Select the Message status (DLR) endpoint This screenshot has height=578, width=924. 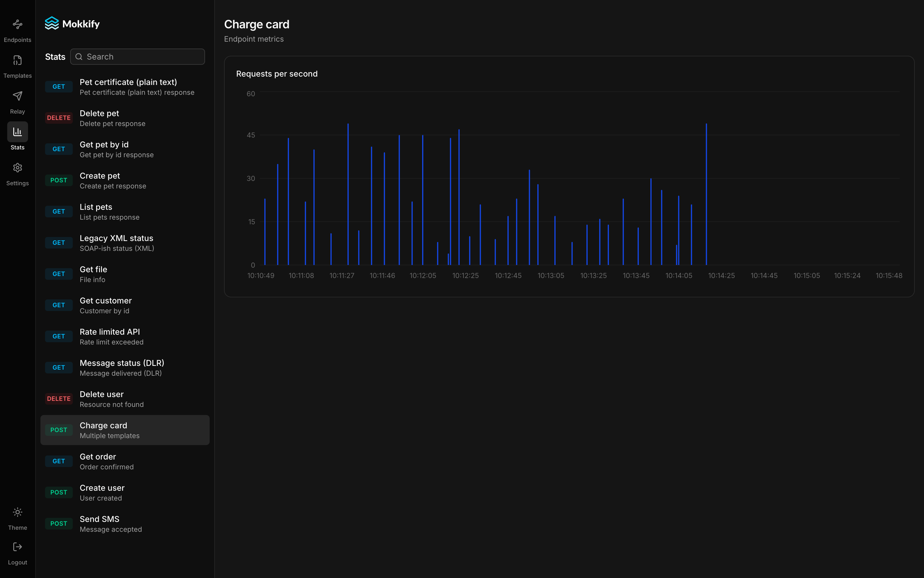coord(125,368)
